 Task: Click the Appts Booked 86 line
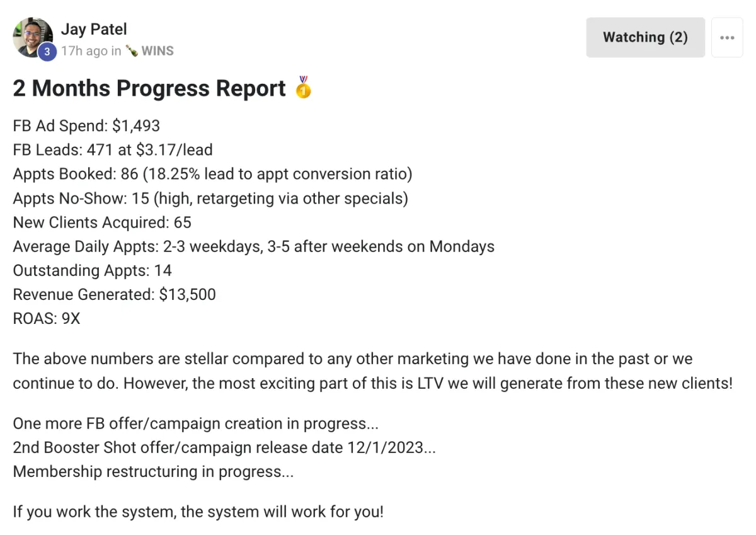[x=212, y=174]
